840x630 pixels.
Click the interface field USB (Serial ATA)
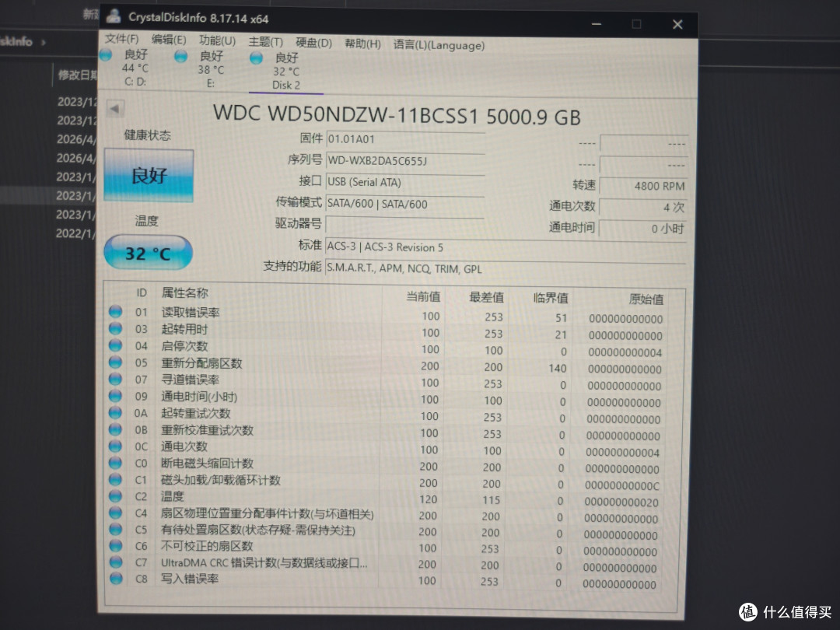click(x=405, y=182)
